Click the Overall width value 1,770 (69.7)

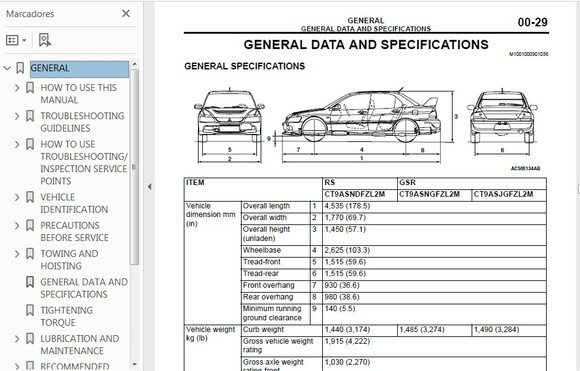pos(345,217)
